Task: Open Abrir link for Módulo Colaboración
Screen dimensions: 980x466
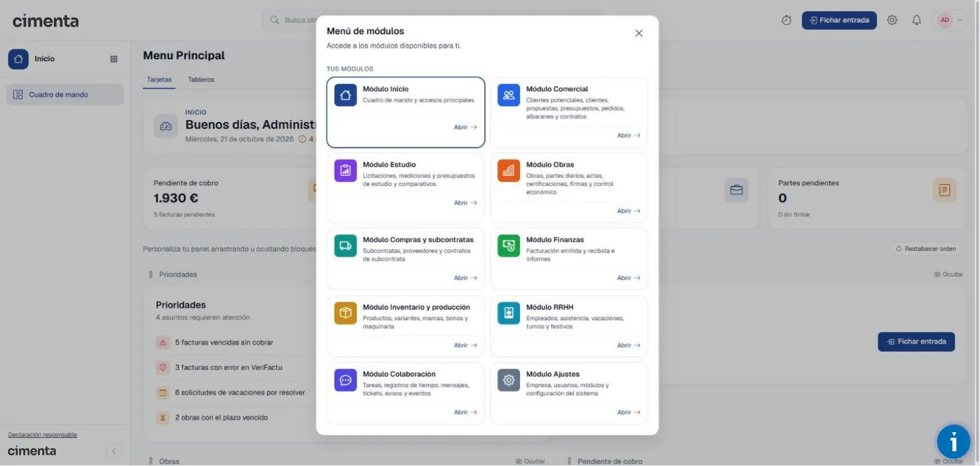Action: point(466,412)
